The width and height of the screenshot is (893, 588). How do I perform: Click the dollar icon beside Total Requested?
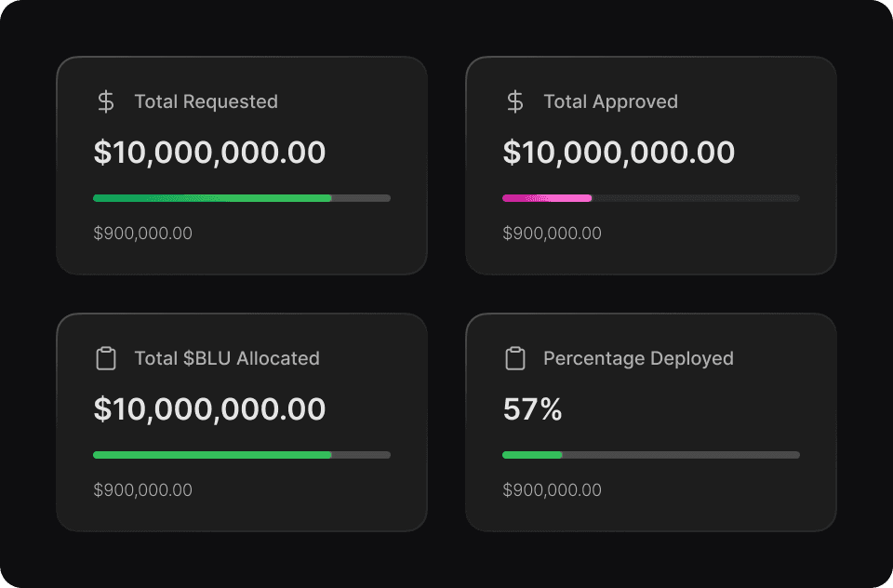click(x=106, y=102)
